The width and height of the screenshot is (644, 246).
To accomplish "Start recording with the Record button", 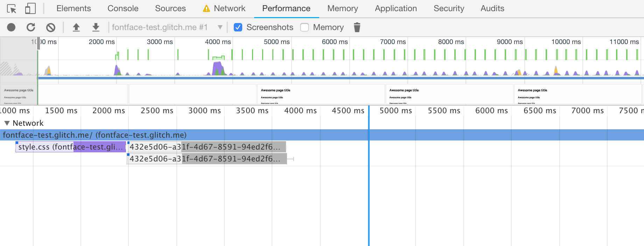I will pos(11,27).
